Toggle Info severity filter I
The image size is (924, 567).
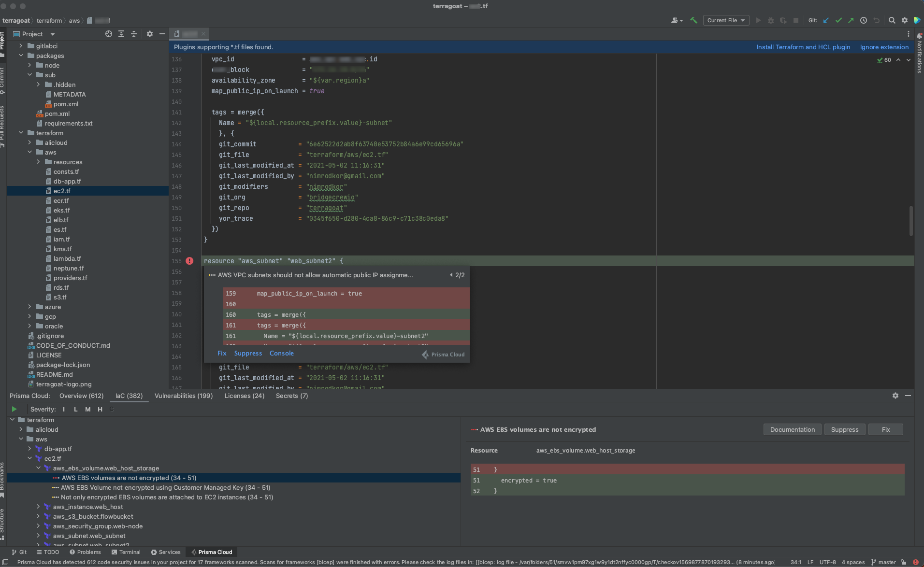click(x=64, y=409)
